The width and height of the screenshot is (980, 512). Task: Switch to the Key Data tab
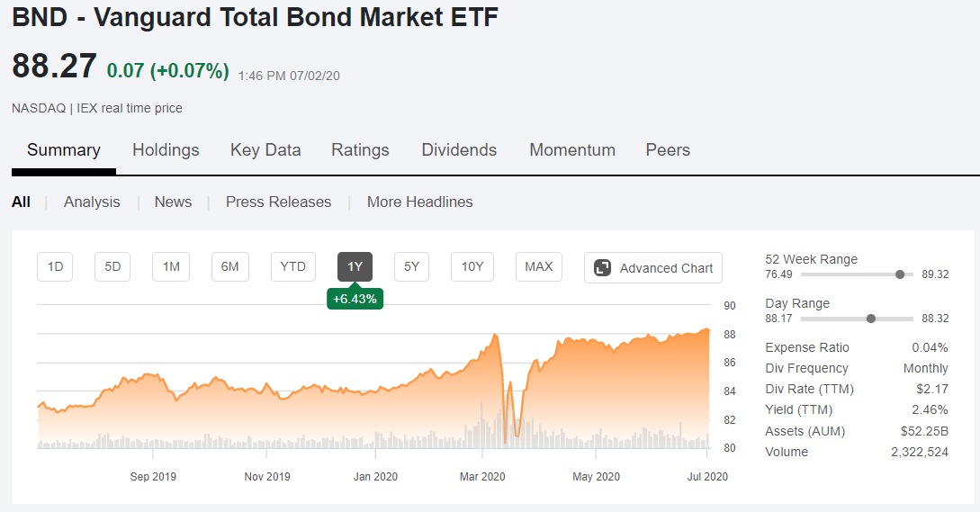265,150
